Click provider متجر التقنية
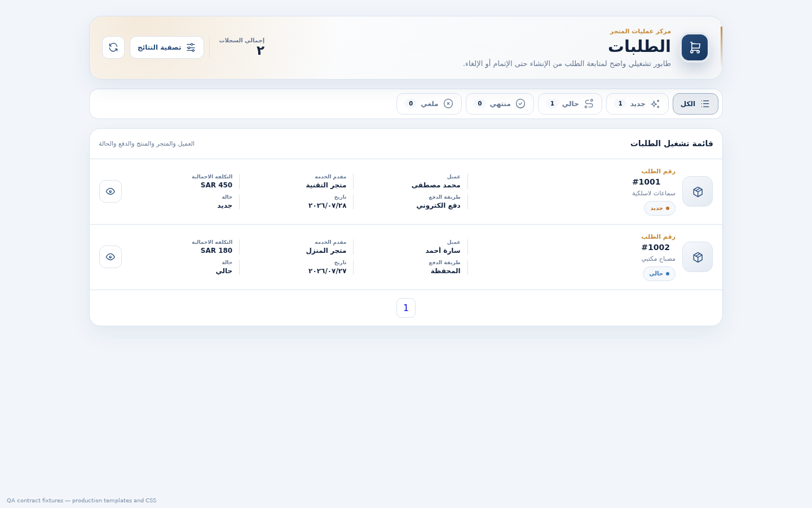The width and height of the screenshot is (812, 508). (326, 185)
